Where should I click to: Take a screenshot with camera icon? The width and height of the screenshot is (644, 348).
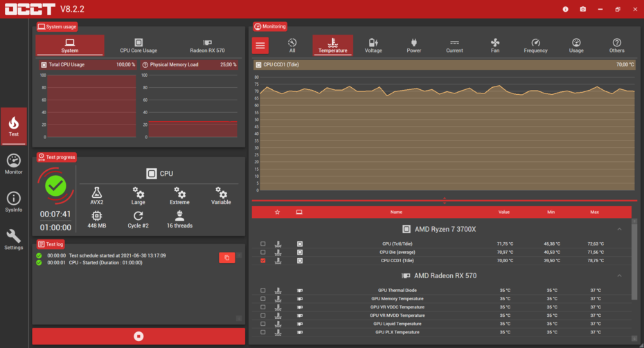pyautogui.click(x=583, y=9)
